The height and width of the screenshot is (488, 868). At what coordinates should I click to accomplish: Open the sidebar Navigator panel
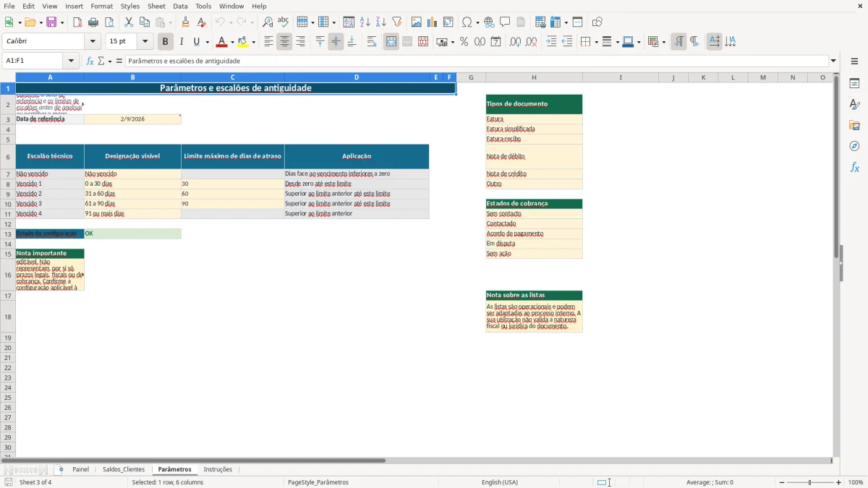[854, 146]
